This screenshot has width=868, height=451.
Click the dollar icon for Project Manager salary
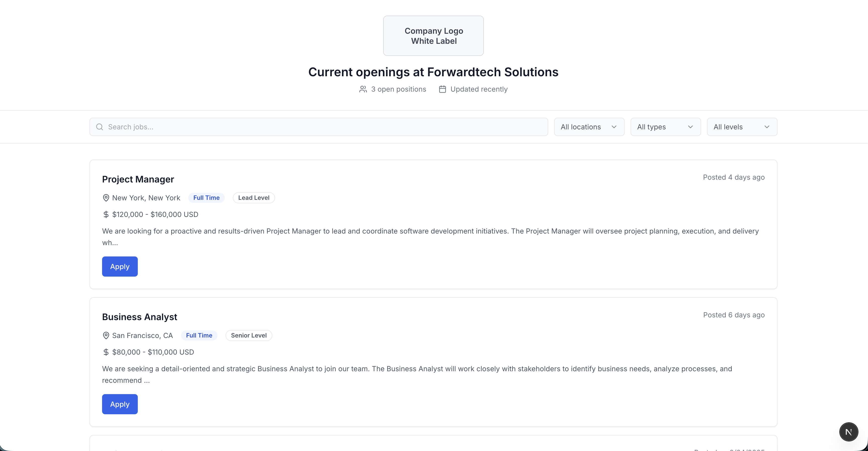(106, 214)
